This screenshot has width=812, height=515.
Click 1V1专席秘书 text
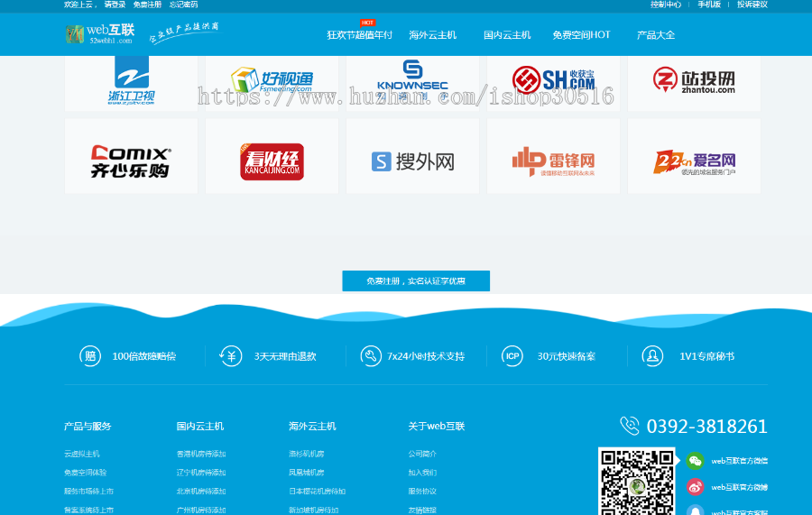[706, 356]
